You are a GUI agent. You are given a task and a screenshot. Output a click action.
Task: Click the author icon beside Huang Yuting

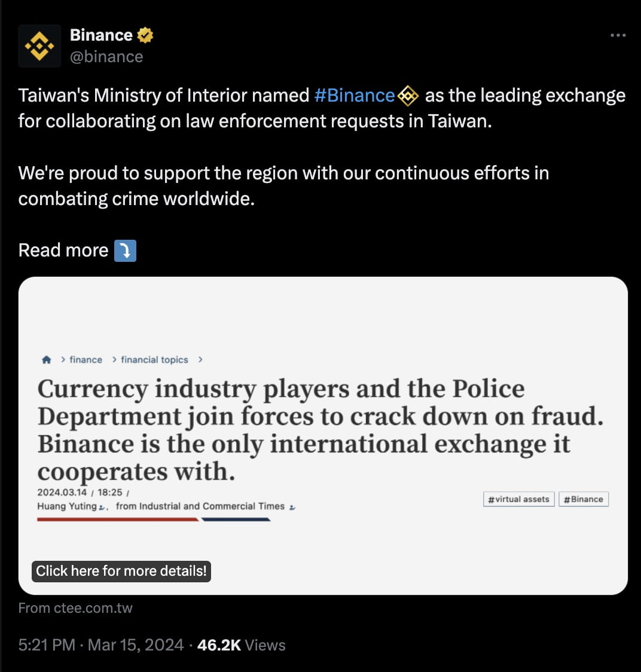[102, 506]
